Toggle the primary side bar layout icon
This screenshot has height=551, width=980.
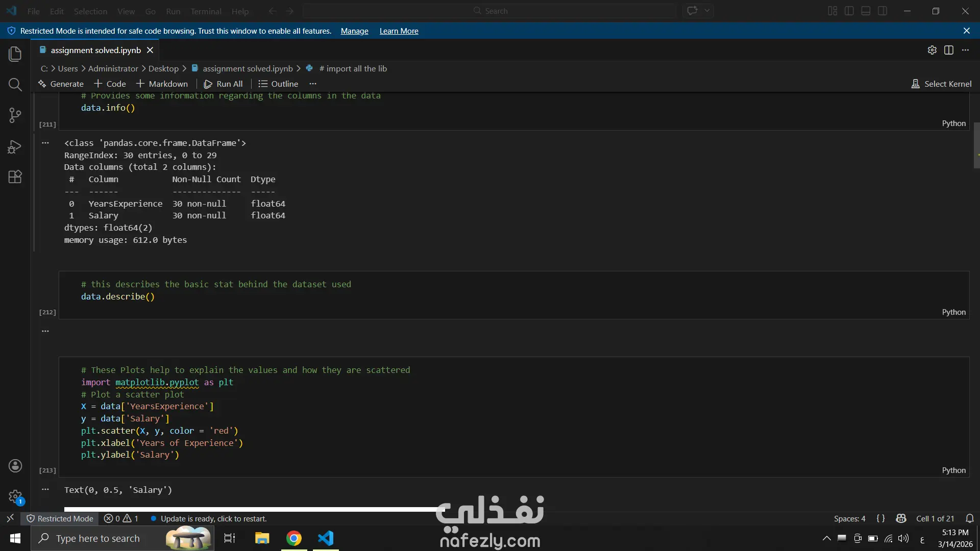pyautogui.click(x=849, y=11)
